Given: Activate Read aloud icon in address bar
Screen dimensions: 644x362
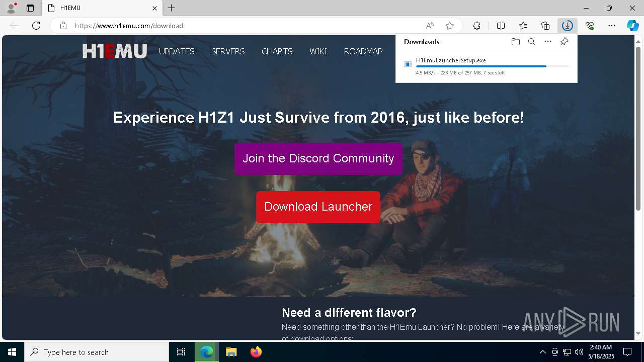Looking at the screenshot, I should 430,26.
